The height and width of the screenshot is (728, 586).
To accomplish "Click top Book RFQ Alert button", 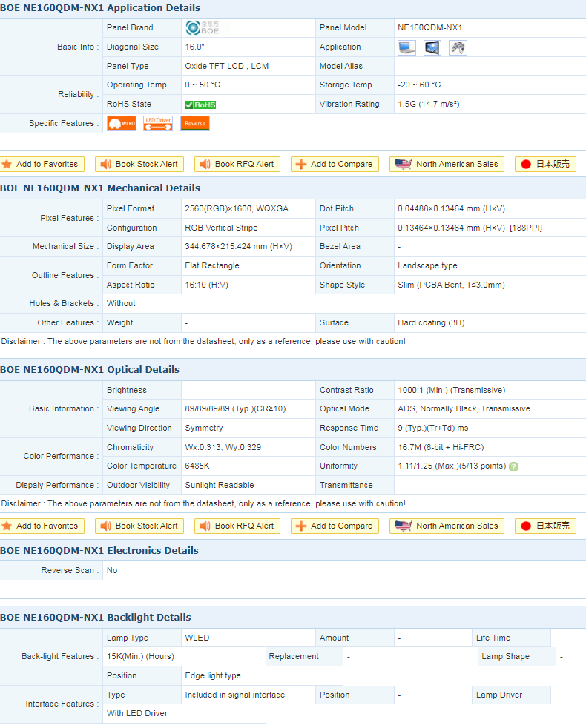I will pyautogui.click(x=237, y=164).
